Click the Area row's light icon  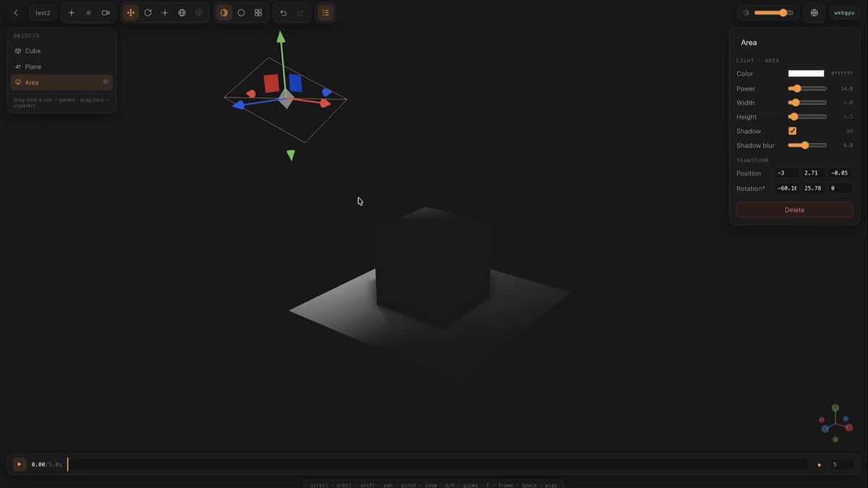18,82
